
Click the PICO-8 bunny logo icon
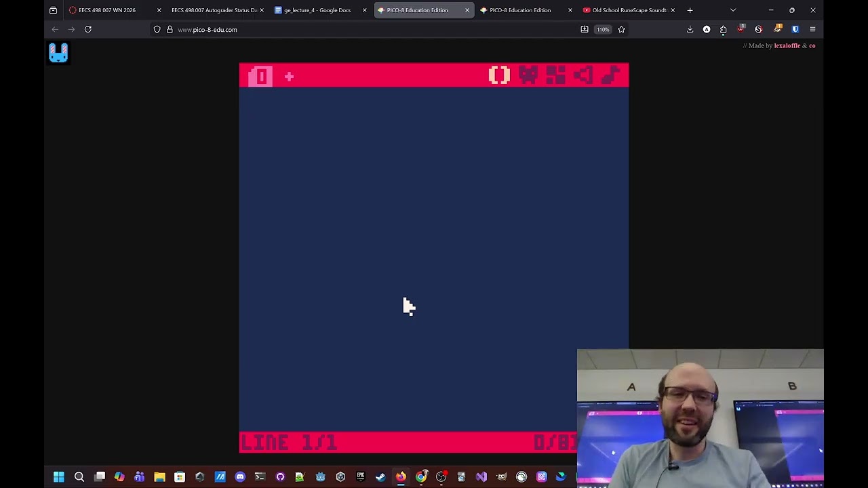tap(58, 53)
